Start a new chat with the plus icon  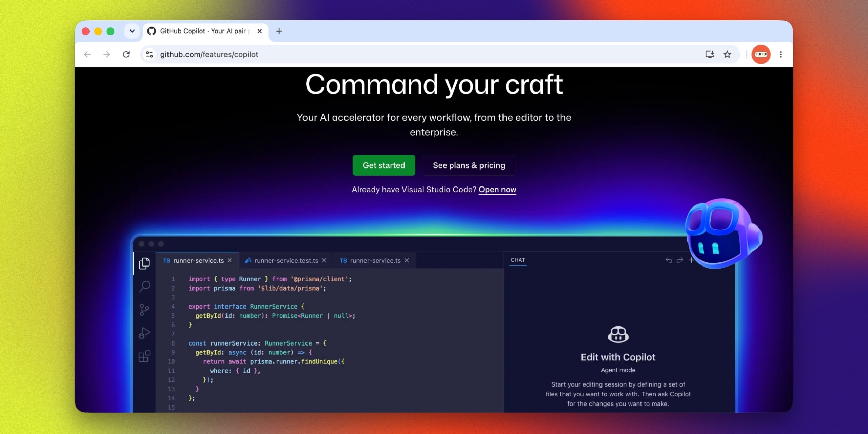coord(691,260)
